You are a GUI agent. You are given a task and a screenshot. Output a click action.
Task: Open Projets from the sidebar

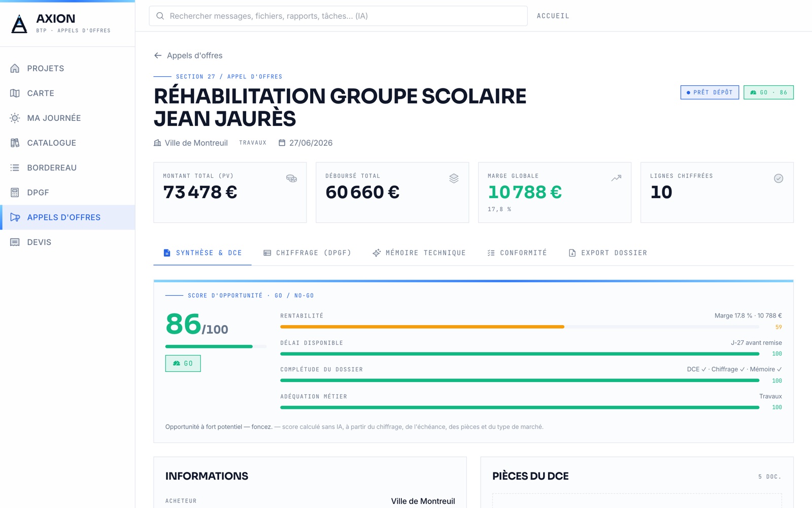pos(67,68)
